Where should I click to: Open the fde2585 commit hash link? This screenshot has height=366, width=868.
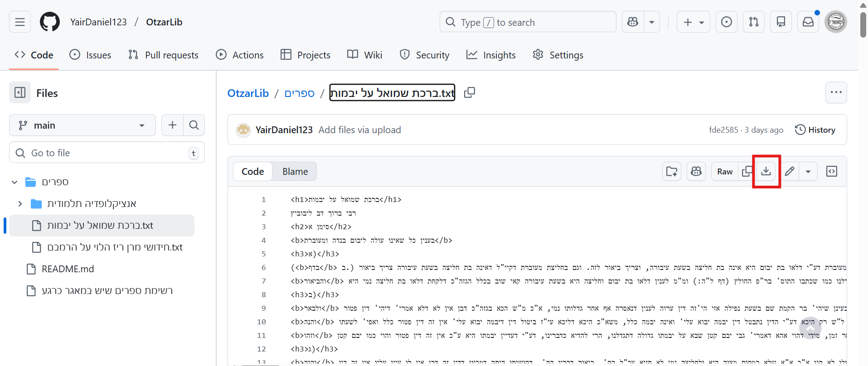[x=723, y=130]
